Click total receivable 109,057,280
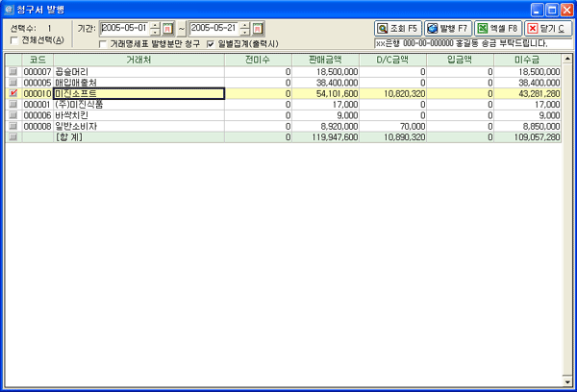577x392 pixels. tap(538, 137)
